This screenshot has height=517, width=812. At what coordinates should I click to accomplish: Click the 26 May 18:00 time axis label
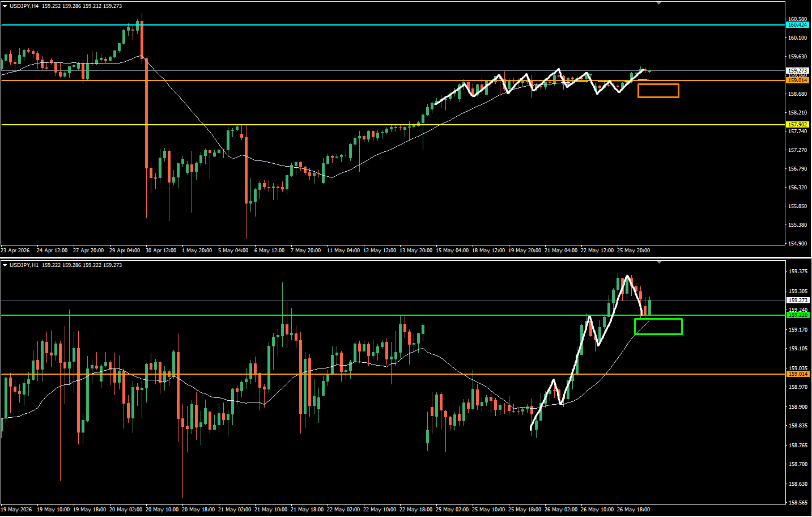click(634, 510)
